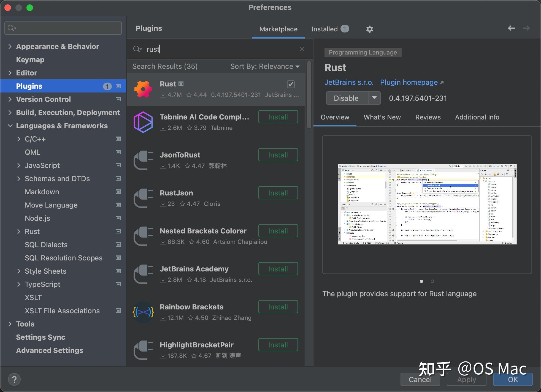Open the Reviews tab

(x=428, y=117)
